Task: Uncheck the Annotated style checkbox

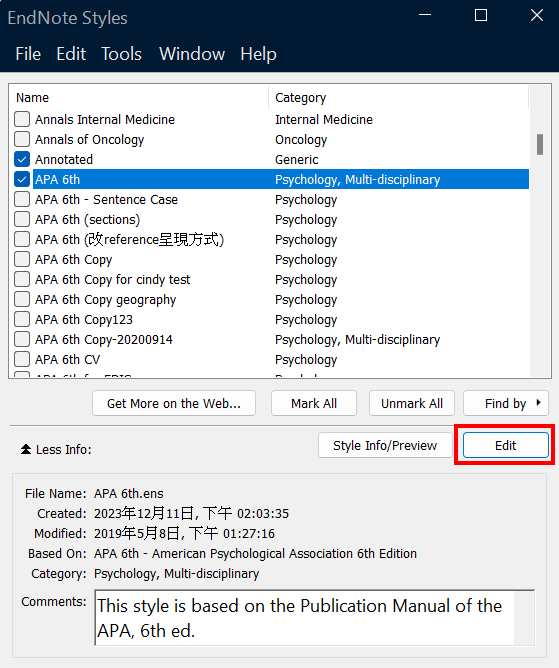Action: coord(22,159)
